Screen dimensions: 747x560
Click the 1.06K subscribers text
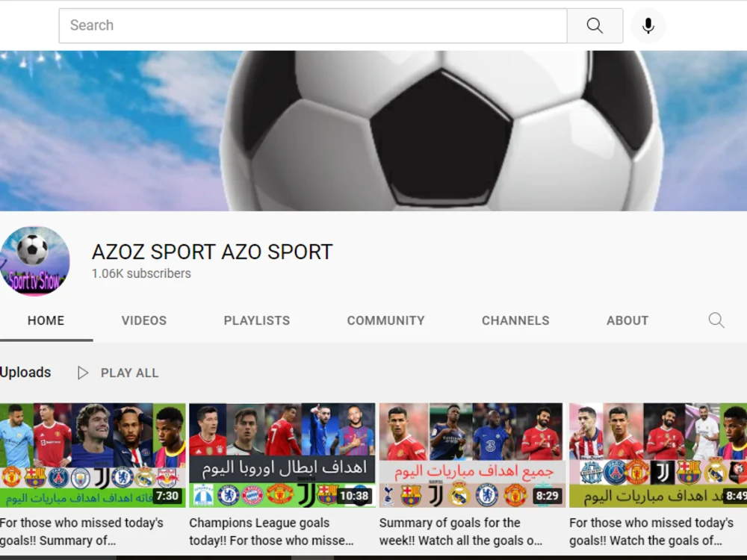coord(141,274)
